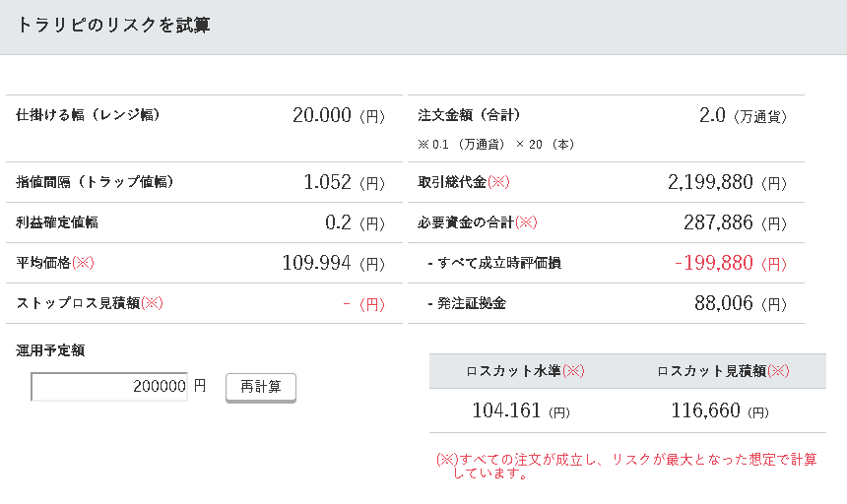Select the トラリピのリスクを試算 header title
Screen dimensions: 847x504
(113, 26)
